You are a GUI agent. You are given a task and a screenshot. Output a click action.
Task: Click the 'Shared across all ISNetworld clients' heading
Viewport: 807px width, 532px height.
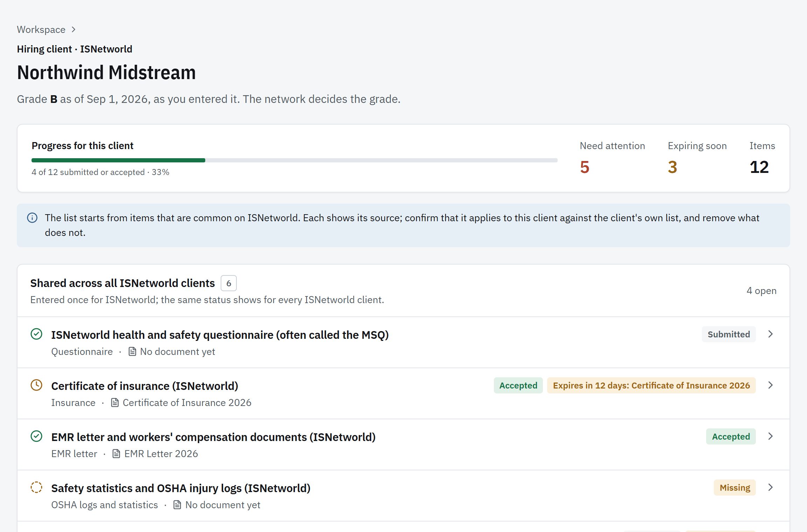point(122,283)
